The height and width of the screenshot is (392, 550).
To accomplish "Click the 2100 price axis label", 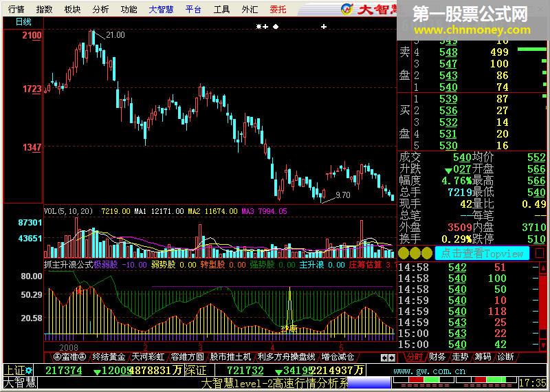I will coord(32,35).
